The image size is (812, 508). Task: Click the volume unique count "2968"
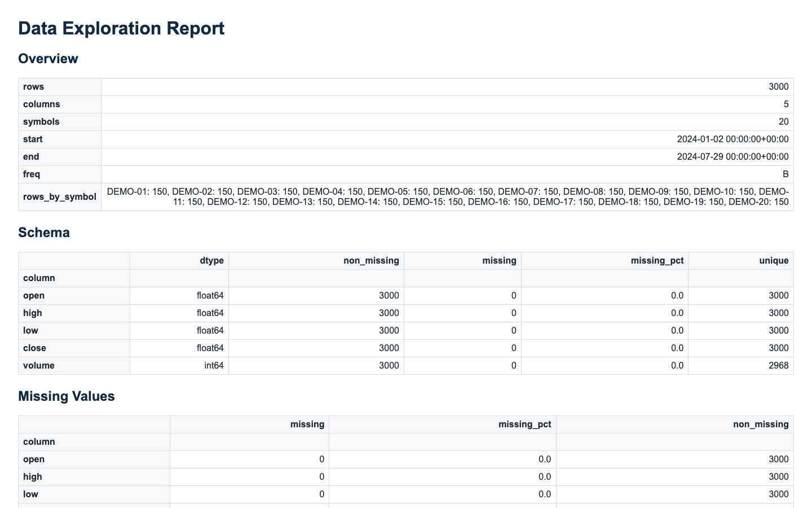(779, 366)
